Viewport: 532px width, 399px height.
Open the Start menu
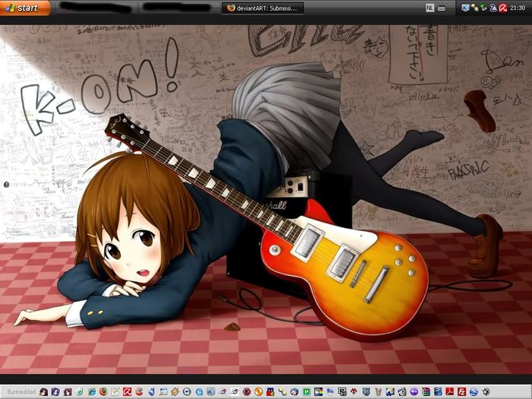point(25,8)
